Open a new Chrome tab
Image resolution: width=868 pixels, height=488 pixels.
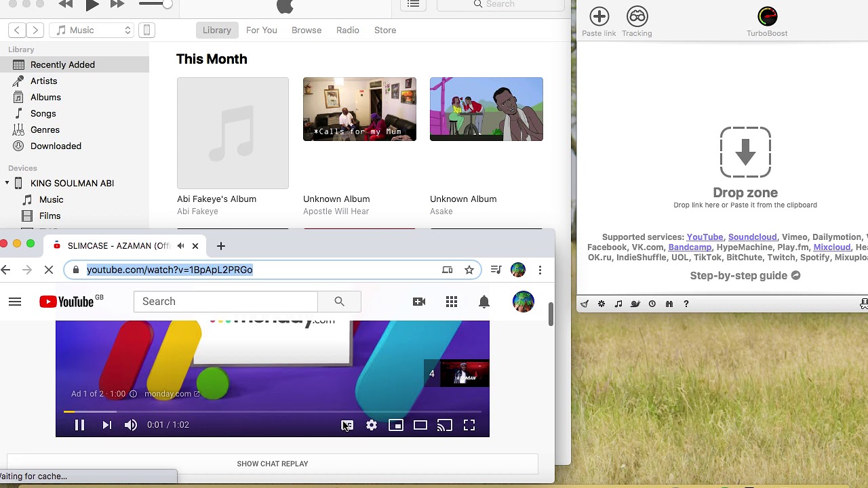[220, 246]
